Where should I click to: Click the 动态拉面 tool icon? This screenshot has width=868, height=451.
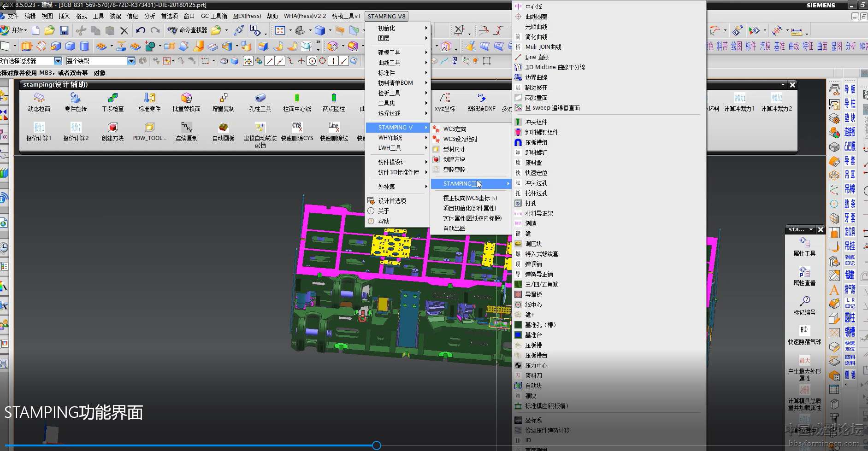pos(39,98)
